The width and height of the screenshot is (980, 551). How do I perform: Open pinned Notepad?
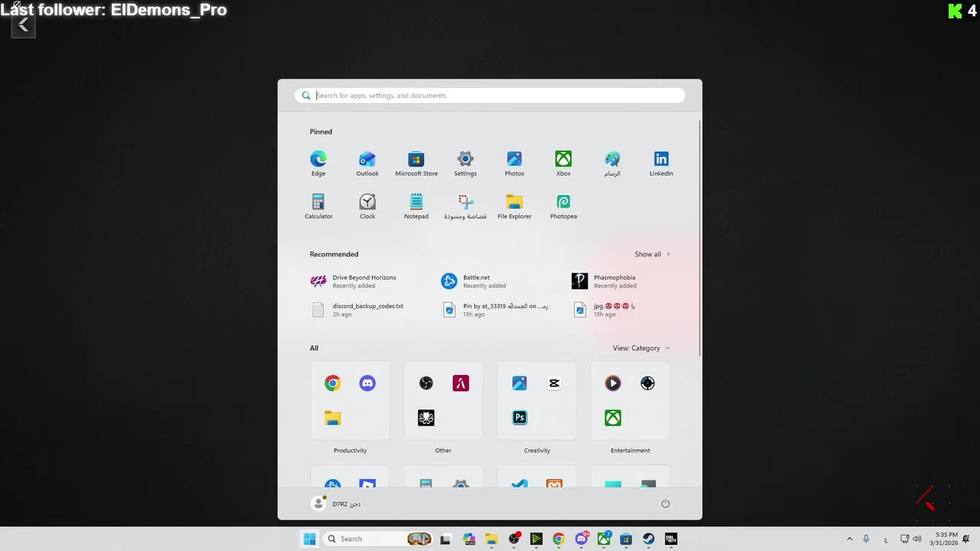[416, 206]
